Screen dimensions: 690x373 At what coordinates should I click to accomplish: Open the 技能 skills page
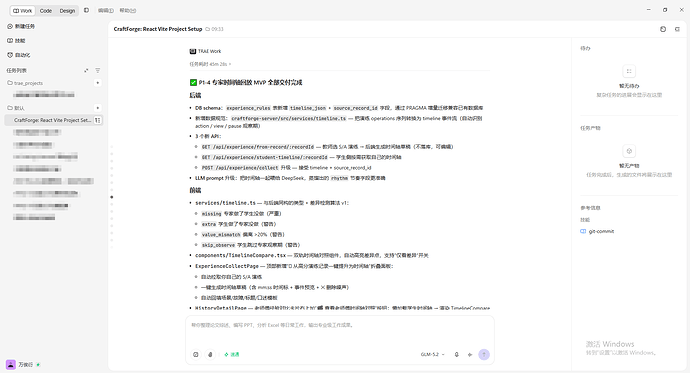16,40
